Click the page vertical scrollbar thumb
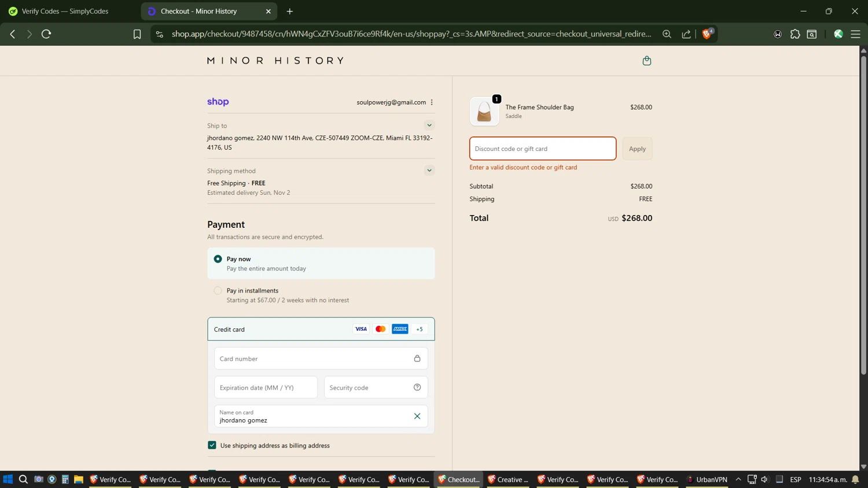The width and height of the screenshot is (868, 488). coord(863,214)
